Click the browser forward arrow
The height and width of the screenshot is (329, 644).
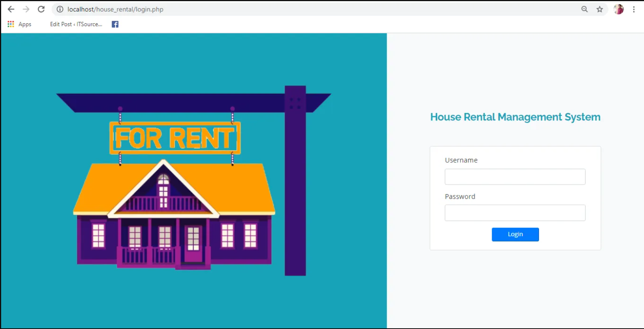(26, 9)
